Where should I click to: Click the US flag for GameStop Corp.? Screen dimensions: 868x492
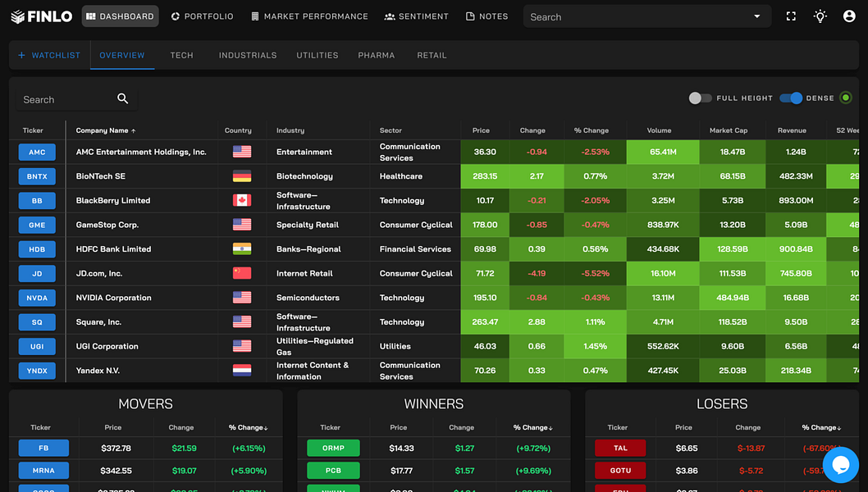tap(242, 225)
